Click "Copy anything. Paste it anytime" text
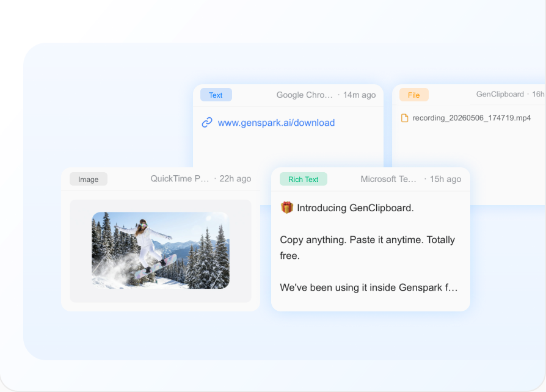Screen dimensions: 546x392 (352, 240)
